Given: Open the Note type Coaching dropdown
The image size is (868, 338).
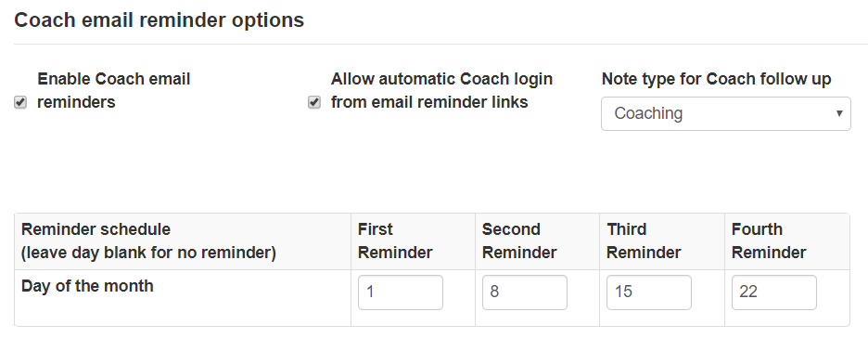Looking at the screenshot, I should [726, 113].
